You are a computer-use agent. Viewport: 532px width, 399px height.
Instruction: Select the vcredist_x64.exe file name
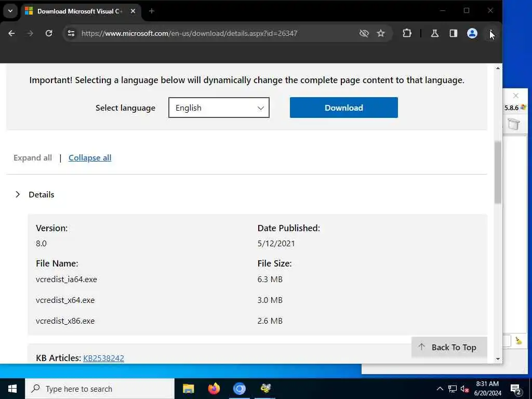[65, 300]
